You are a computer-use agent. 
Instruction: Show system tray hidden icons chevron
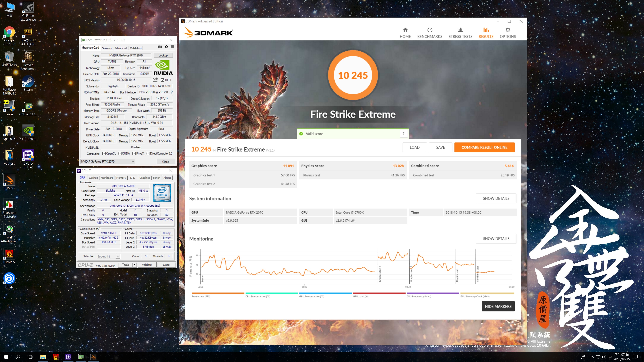(592, 357)
